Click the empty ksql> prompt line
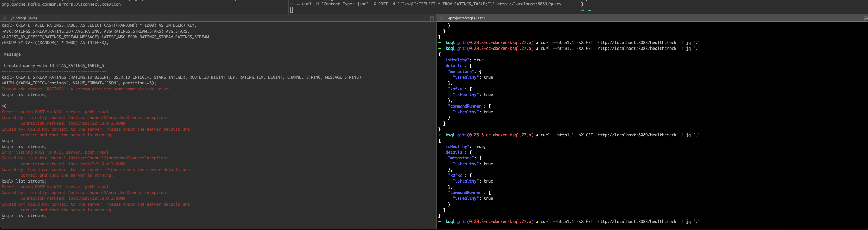The image size is (868, 230). (x=7, y=141)
